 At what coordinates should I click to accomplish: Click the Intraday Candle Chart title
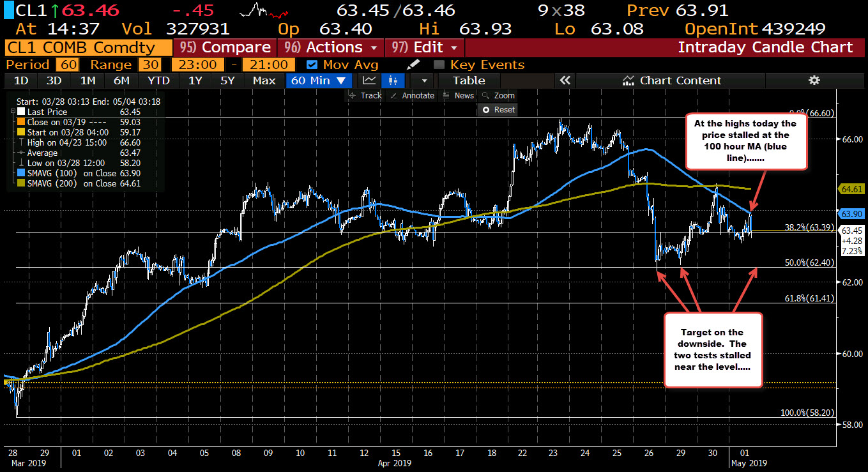click(x=765, y=47)
